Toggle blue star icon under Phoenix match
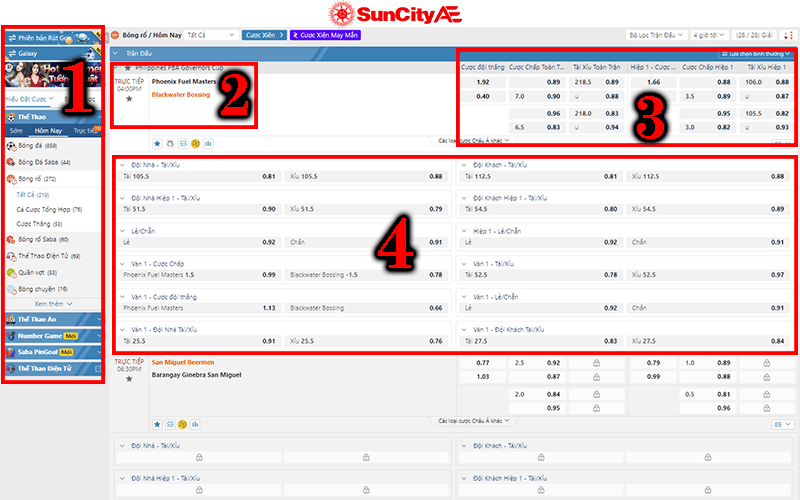 (157, 144)
